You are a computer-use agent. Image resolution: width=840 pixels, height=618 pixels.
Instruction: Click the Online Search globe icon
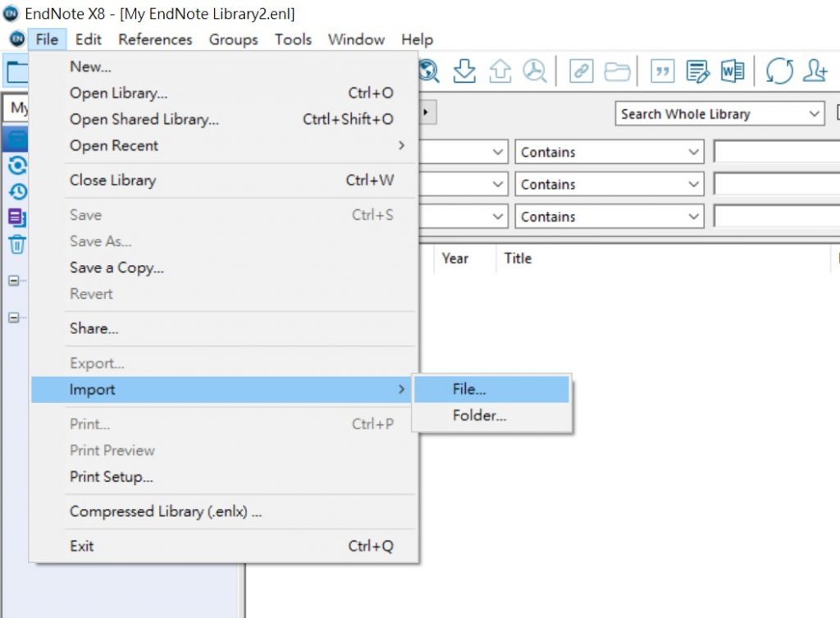point(429,71)
